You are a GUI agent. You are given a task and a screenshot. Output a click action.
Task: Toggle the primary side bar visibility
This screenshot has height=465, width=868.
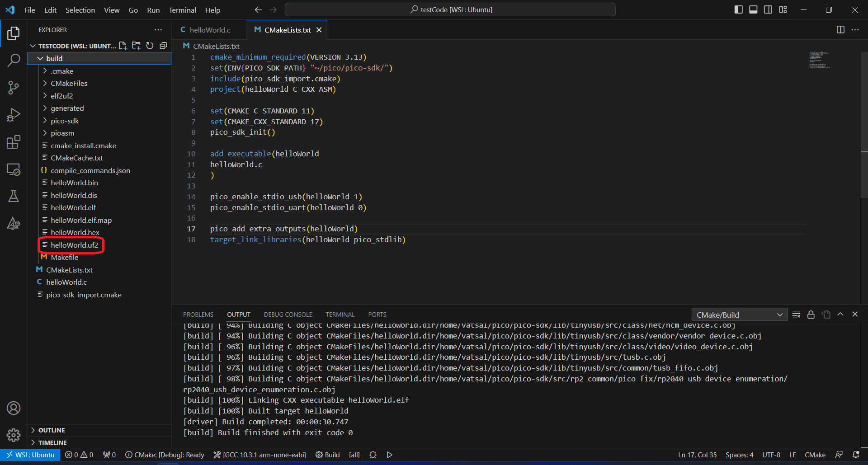point(739,9)
